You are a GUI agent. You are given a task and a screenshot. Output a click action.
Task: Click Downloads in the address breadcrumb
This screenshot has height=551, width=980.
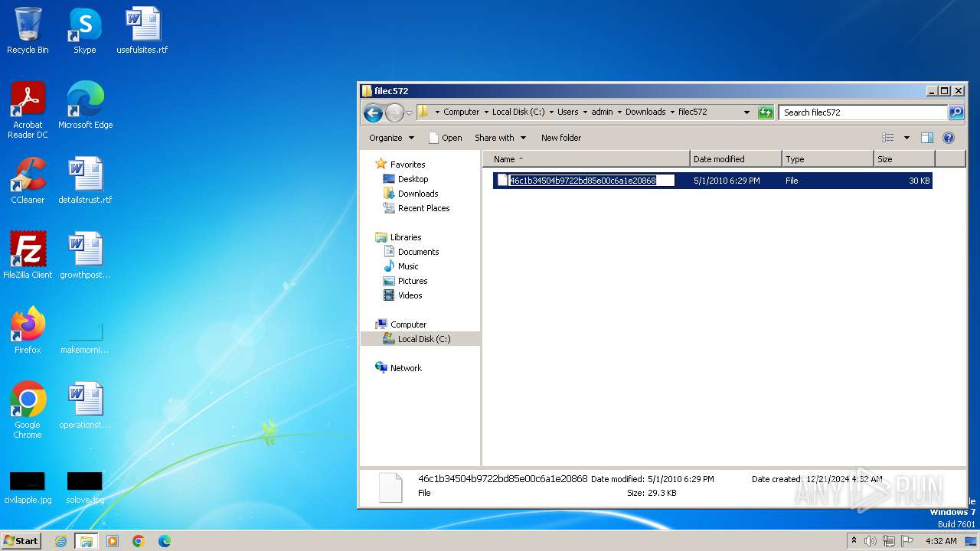click(x=645, y=112)
